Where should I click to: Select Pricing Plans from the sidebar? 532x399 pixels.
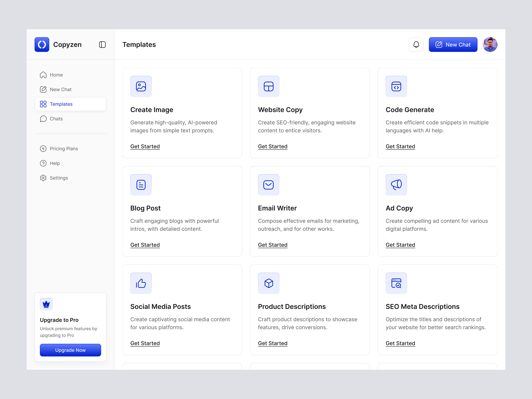pyautogui.click(x=64, y=148)
